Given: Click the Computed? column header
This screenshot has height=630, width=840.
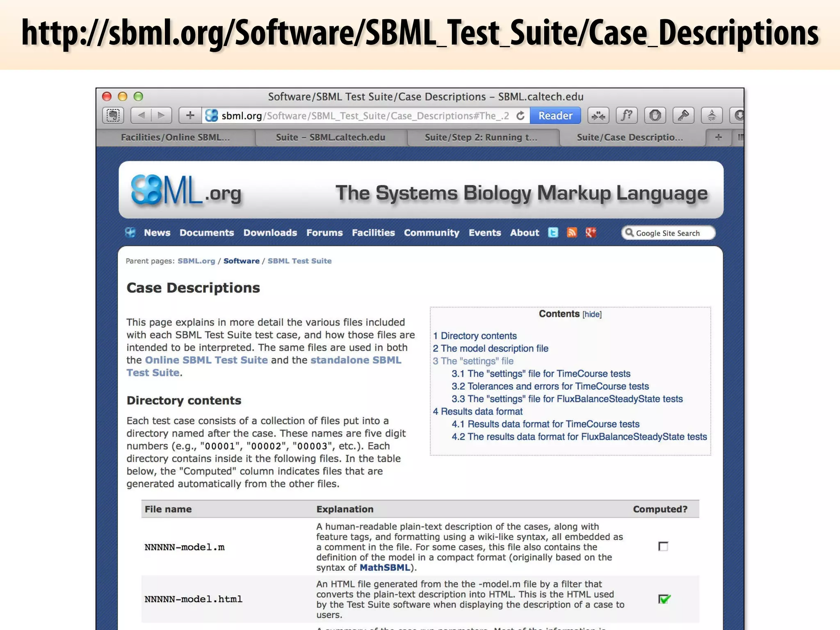Looking at the screenshot, I should point(660,509).
